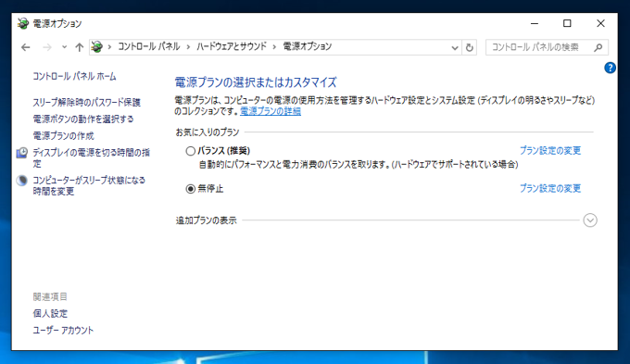Open プラン設定の変更 for バランス plan
630x364 pixels.
coord(550,151)
